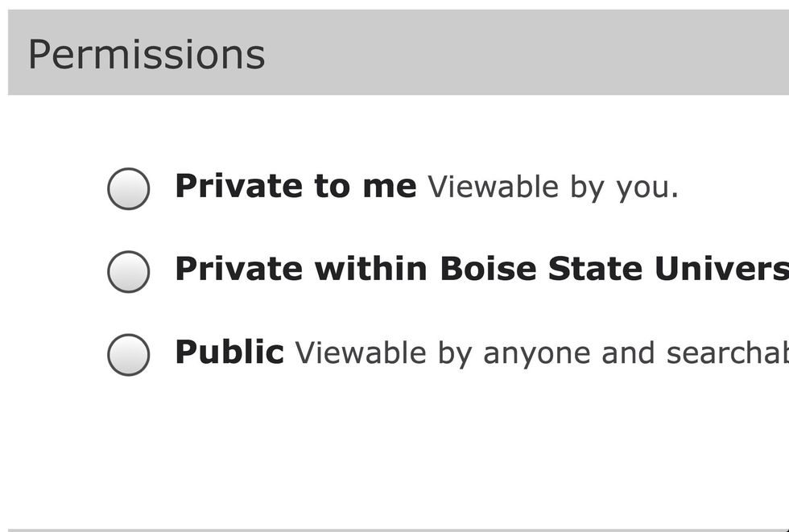Make the item viewable by anyone

click(x=129, y=354)
